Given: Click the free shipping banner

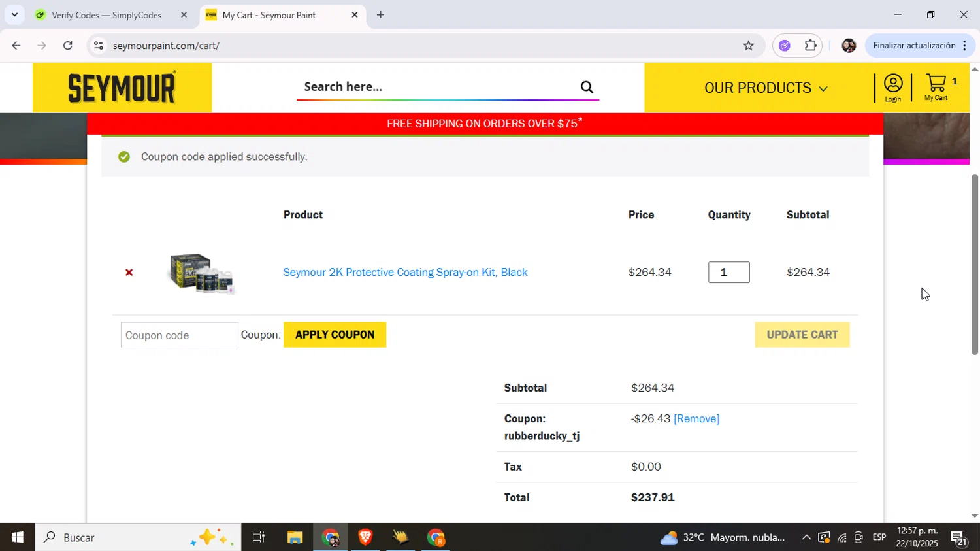Looking at the screenshot, I should [x=485, y=124].
